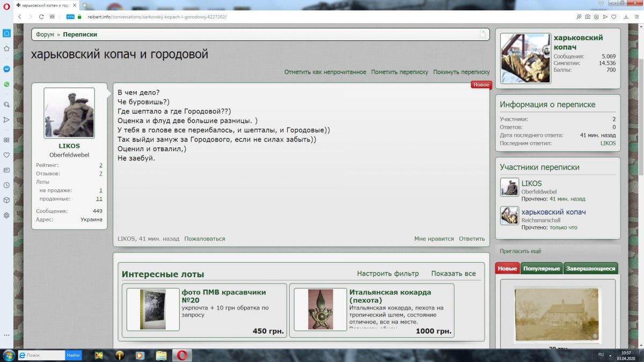This screenshot has height=362, width=644.
Task: Reload the page with the refresh icon
Action: coord(41,17)
